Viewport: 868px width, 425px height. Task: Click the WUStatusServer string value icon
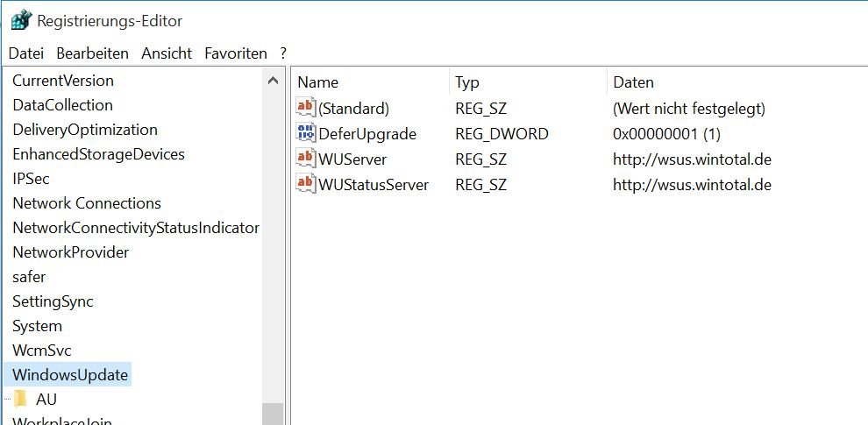[x=306, y=185]
